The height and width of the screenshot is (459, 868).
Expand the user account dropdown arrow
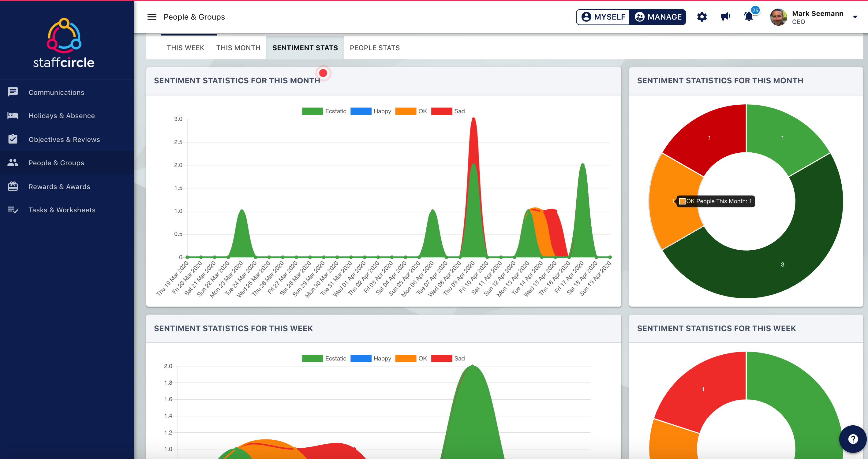coord(855,17)
